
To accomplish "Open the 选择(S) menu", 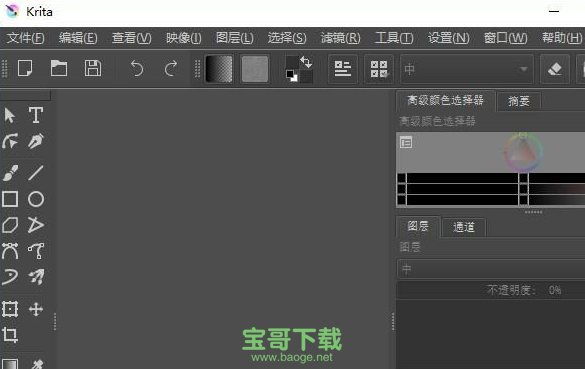I will [x=287, y=38].
